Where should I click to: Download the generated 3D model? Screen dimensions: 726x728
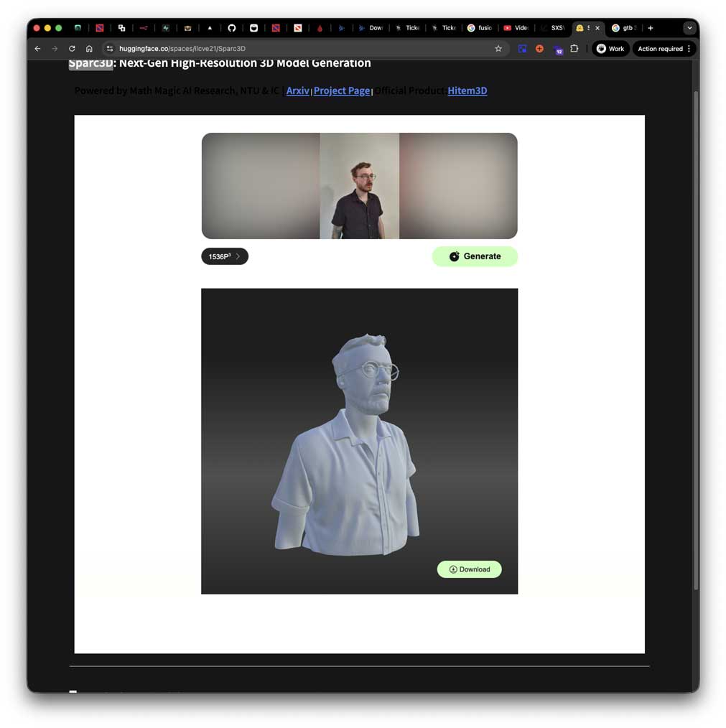(469, 569)
